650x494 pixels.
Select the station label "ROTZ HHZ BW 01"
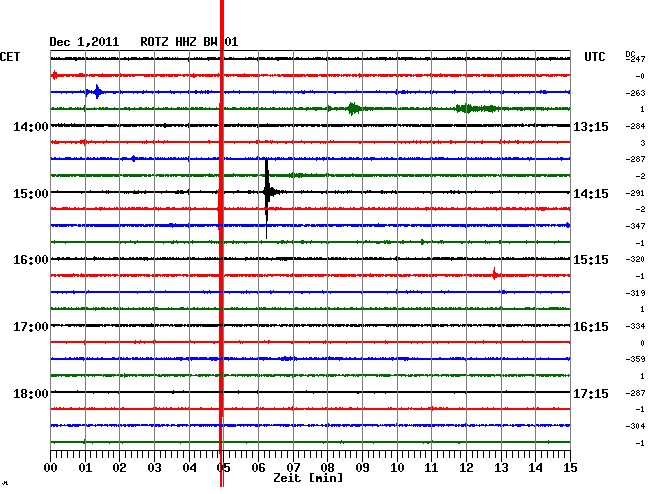tap(189, 42)
